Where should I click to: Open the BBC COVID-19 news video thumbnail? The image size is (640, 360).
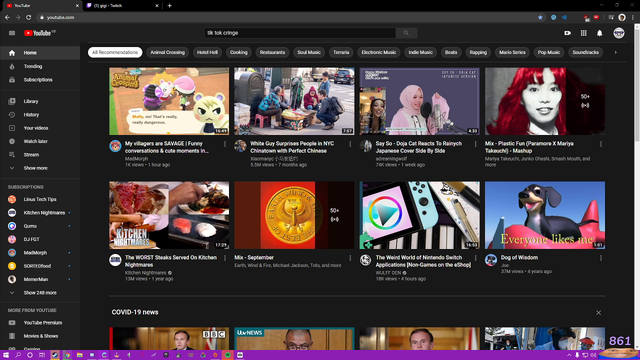pyautogui.click(x=169, y=338)
